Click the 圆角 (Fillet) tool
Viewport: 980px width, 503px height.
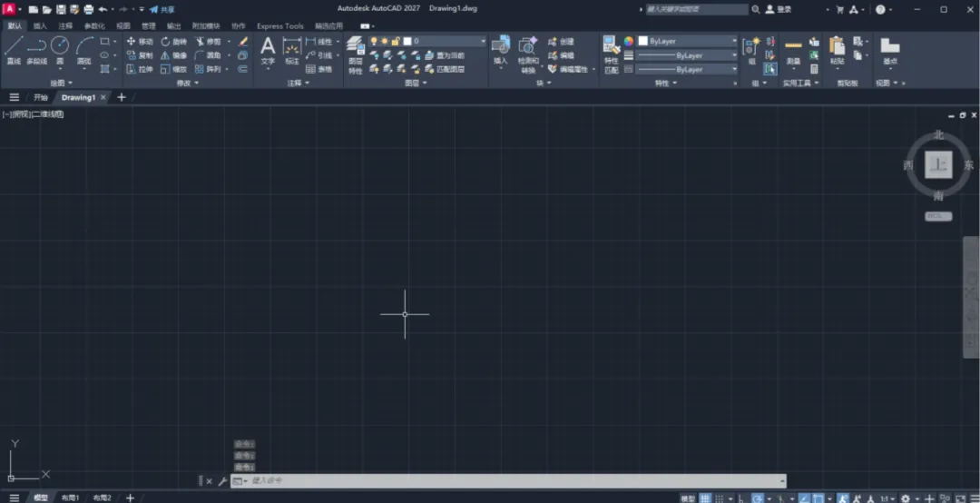click(208, 55)
